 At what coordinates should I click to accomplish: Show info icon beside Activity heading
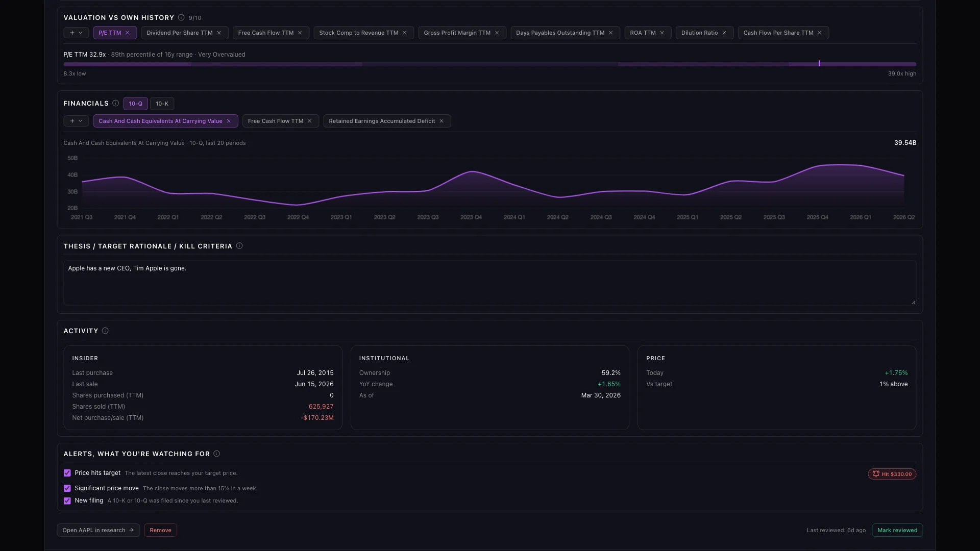tap(105, 331)
